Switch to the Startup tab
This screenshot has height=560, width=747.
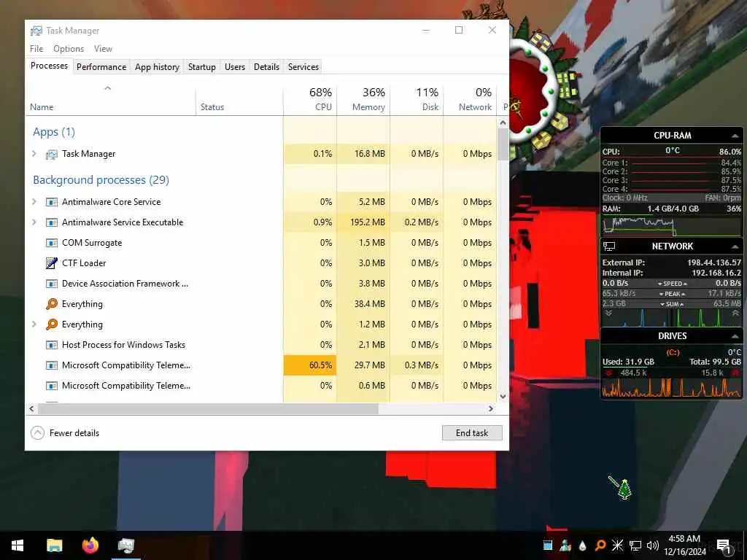202,66
